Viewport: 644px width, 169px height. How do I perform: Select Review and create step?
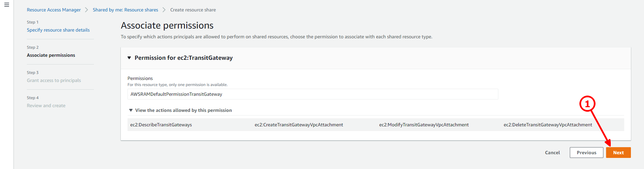point(46,105)
